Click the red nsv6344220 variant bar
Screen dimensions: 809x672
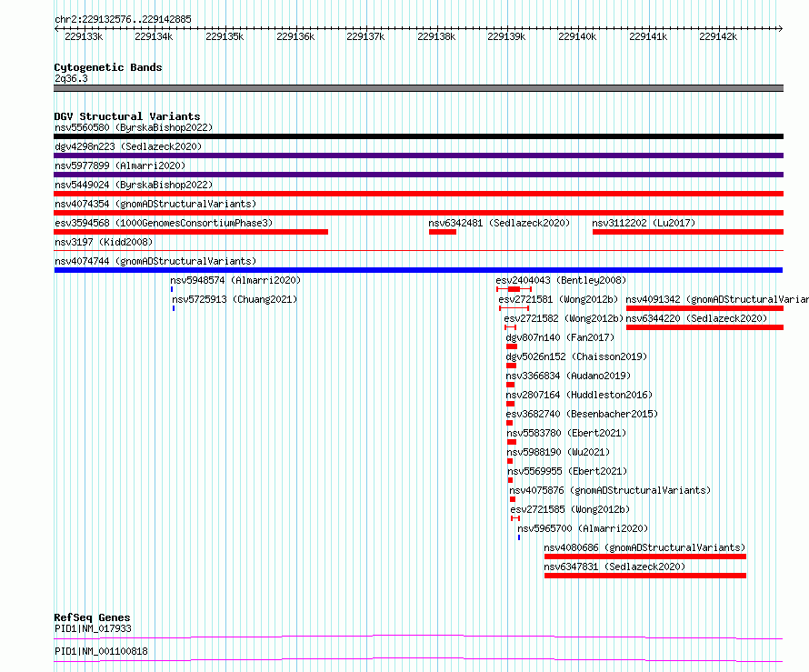tap(704, 327)
